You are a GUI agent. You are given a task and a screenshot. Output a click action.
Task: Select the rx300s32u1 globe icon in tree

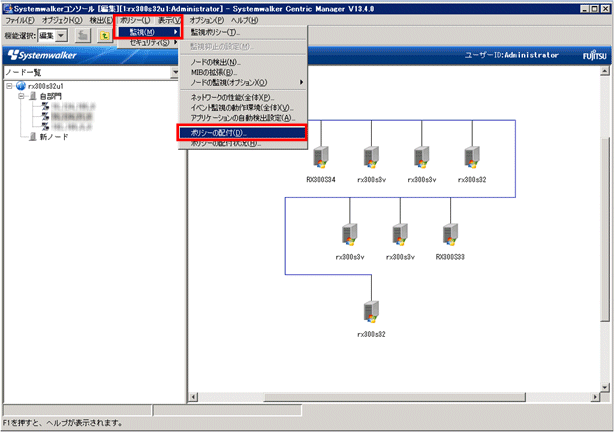point(21,86)
